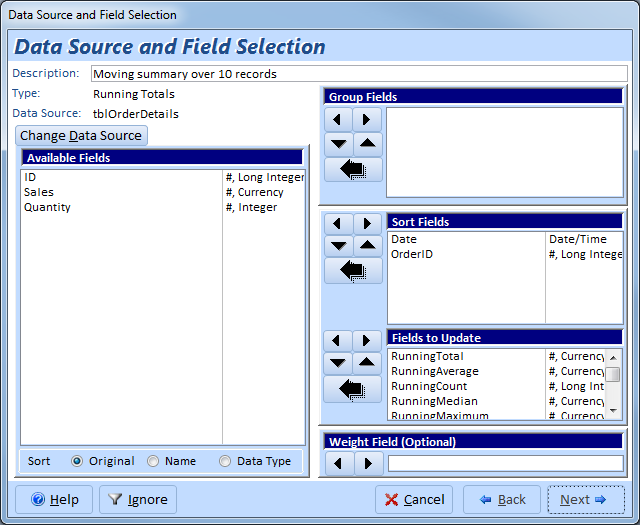The height and width of the screenshot is (525, 640).
Task: Click inside the Description text field
Action: tap(358, 74)
